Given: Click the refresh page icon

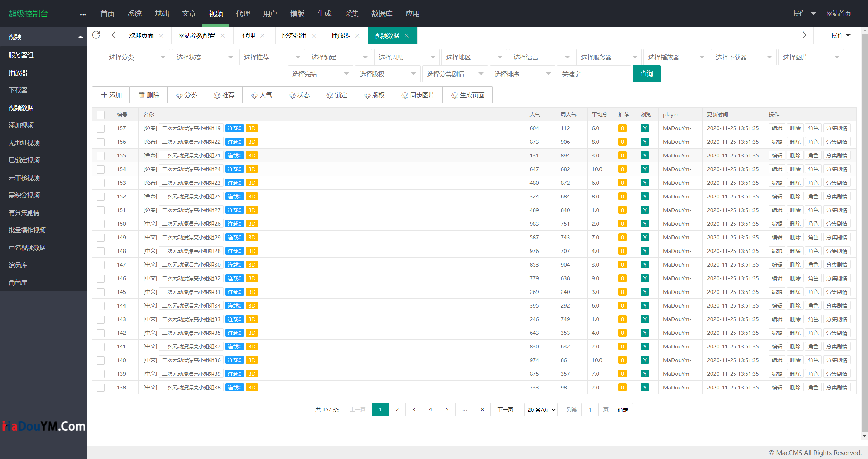Looking at the screenshot, I should coord(96,35).
